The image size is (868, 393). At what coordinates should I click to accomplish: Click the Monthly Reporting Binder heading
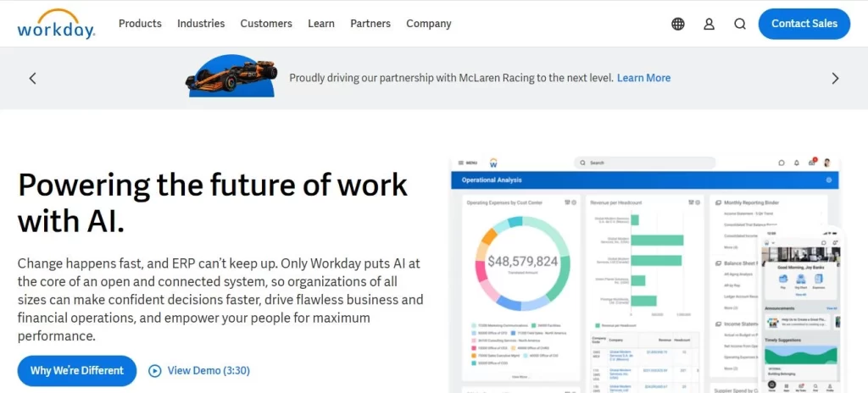(x=751, y=202)
